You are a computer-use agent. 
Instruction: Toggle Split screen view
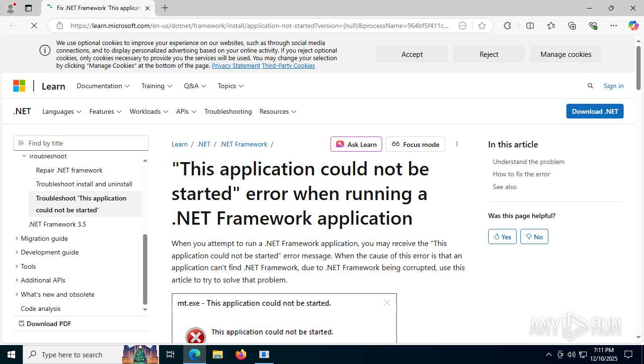pyautogui.click(x=530, y=26)
